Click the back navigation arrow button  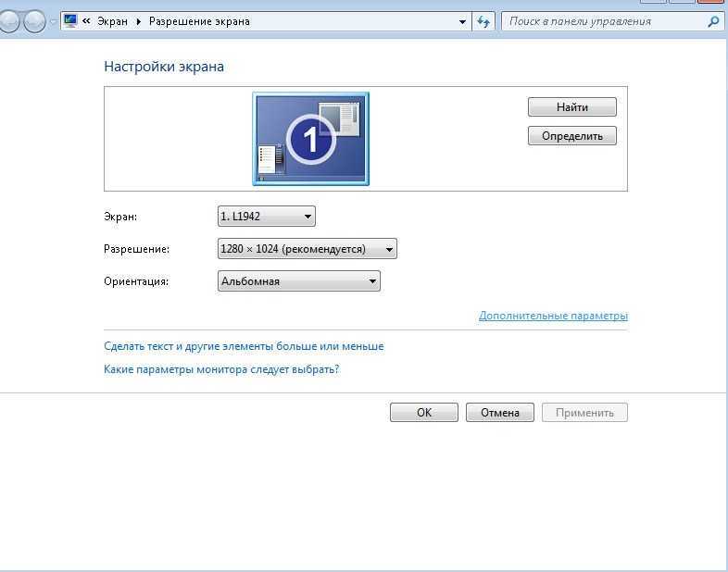pos(8,21)
